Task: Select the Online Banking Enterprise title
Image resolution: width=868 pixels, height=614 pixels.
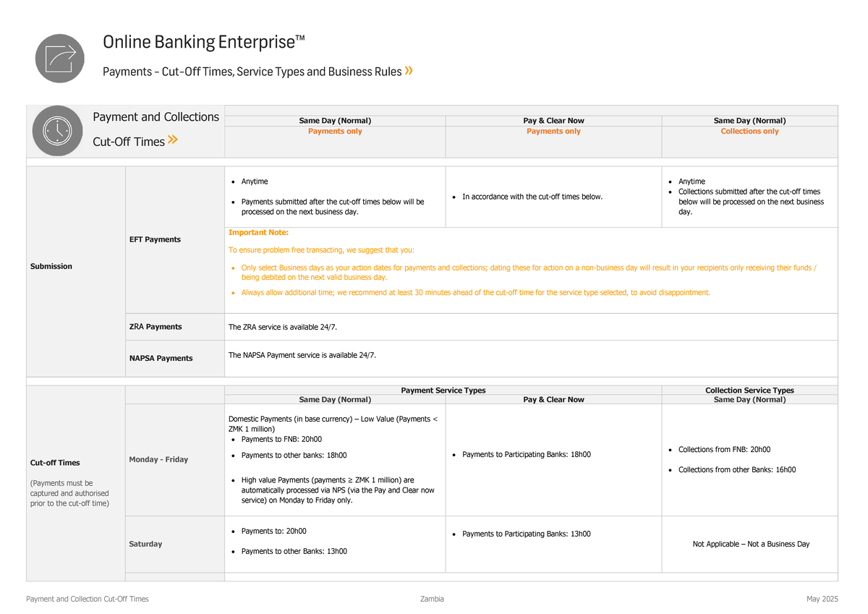Action: [204, 43]
